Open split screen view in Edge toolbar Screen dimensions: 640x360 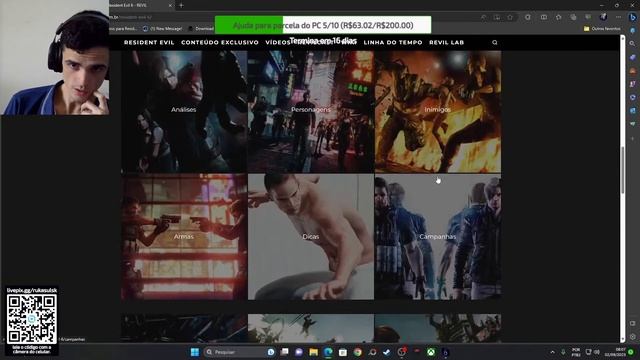pos(544,17)
